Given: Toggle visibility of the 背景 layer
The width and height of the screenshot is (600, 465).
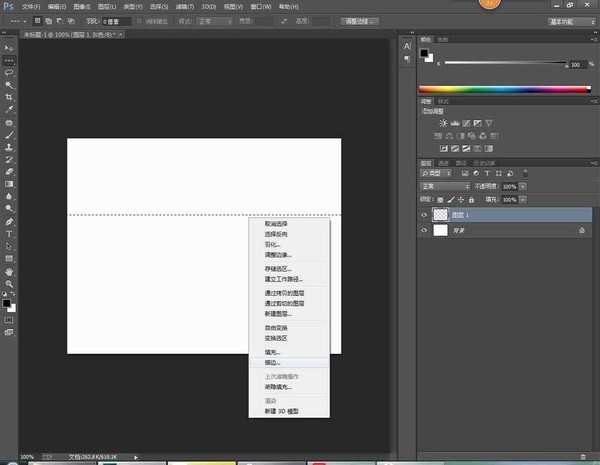Looking at the screenshot, I should click(424, 230).
